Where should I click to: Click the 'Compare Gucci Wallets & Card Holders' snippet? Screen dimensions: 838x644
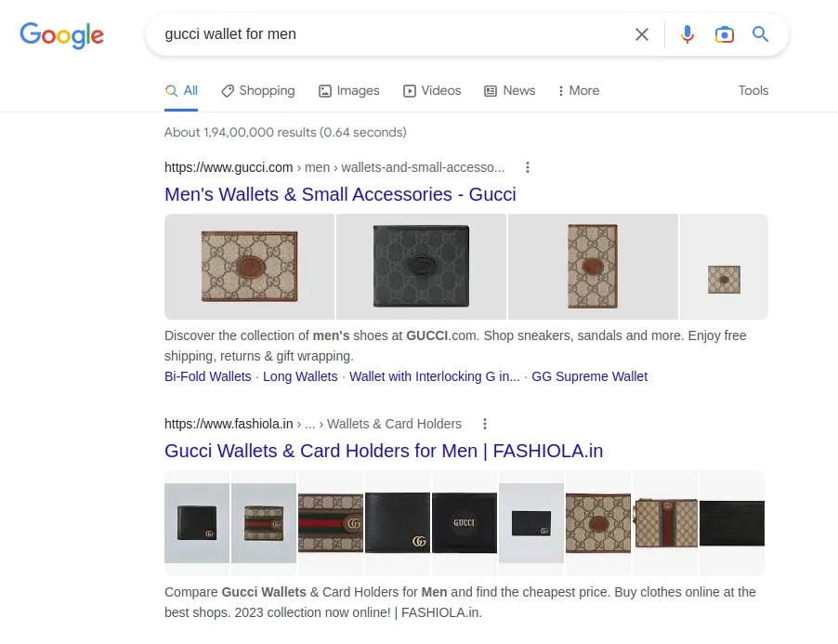(460, 602)
